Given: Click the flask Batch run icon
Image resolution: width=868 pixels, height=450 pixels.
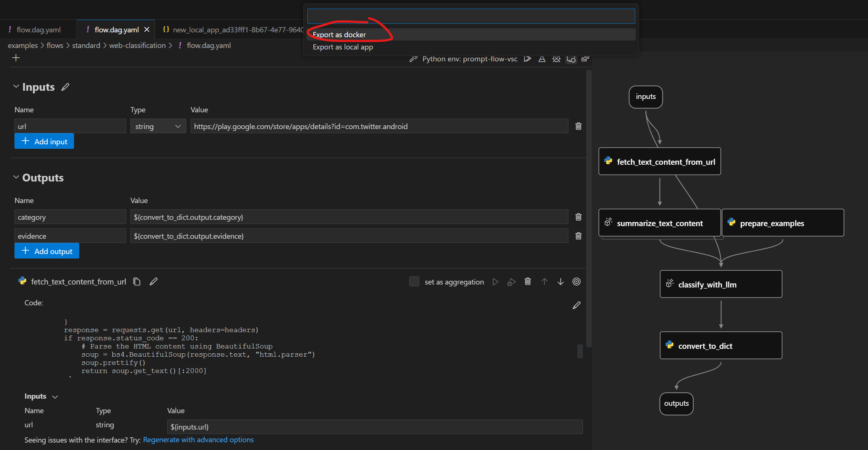Looking at the screenshot, I should pos(542,59).
